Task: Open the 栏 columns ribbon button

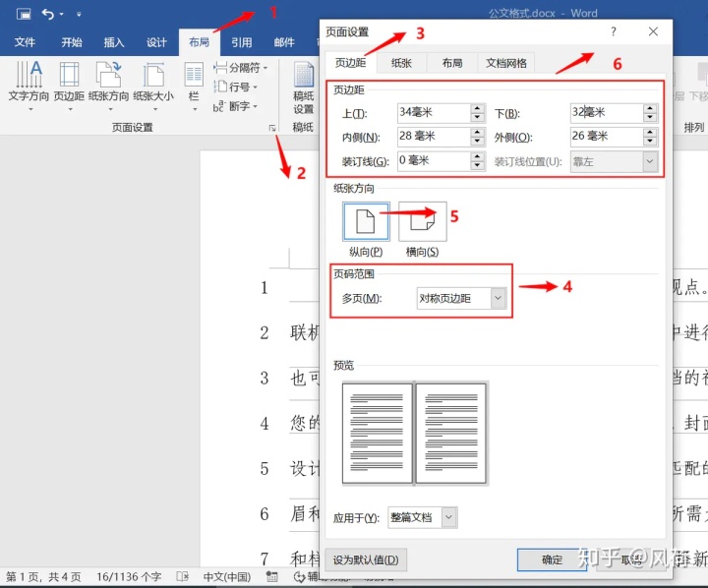Action: [x=194, y=87]
